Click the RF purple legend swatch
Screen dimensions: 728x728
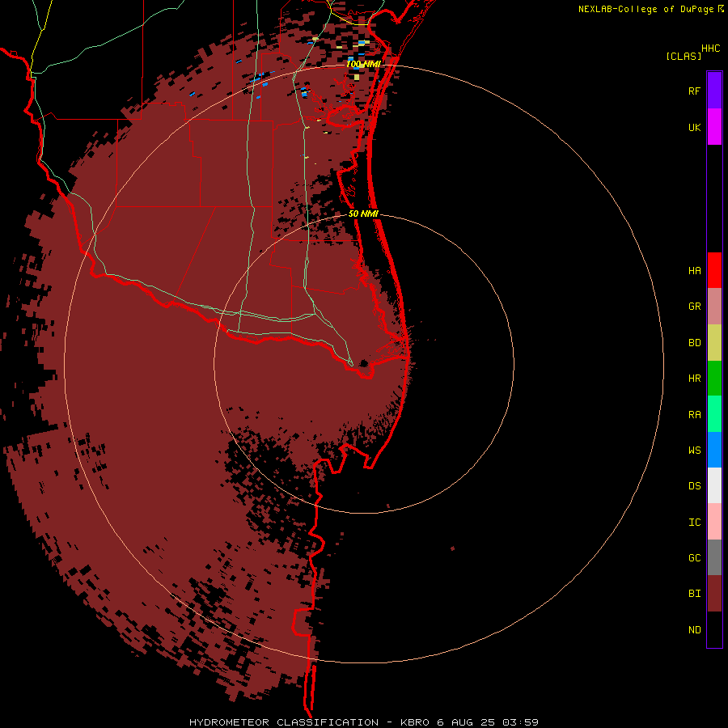coord(714,91)
